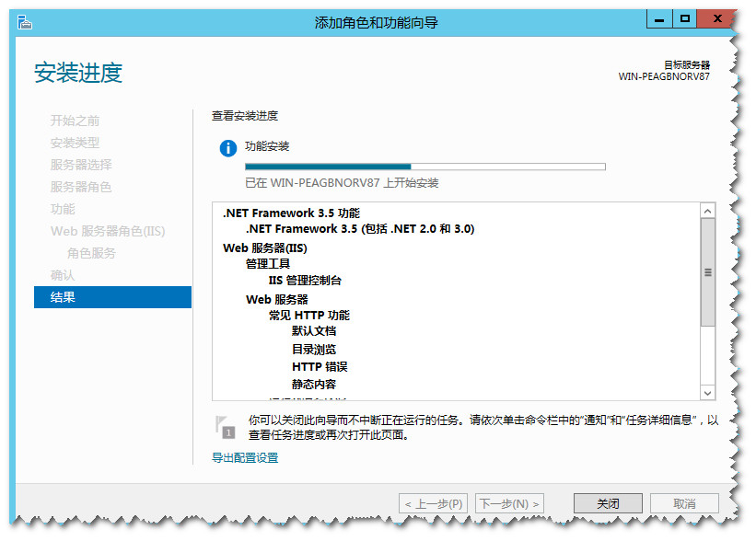Image resolution: width=756 pixels, height=541 pixels.
Task: Click .NET Framework 3.5 (包括 .NET 2.0 和 3.0)
Action: coord(360,229)
